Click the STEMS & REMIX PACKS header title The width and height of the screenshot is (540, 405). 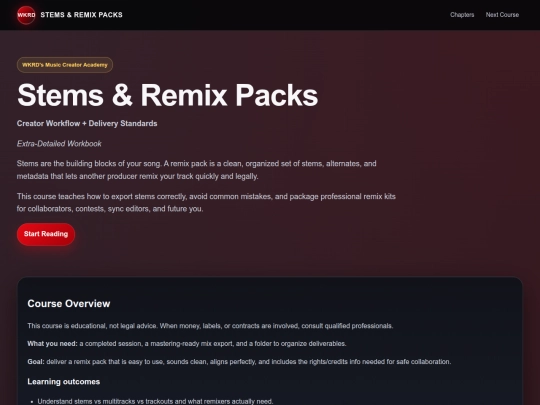pyautogui.click(x=81, y=15)
